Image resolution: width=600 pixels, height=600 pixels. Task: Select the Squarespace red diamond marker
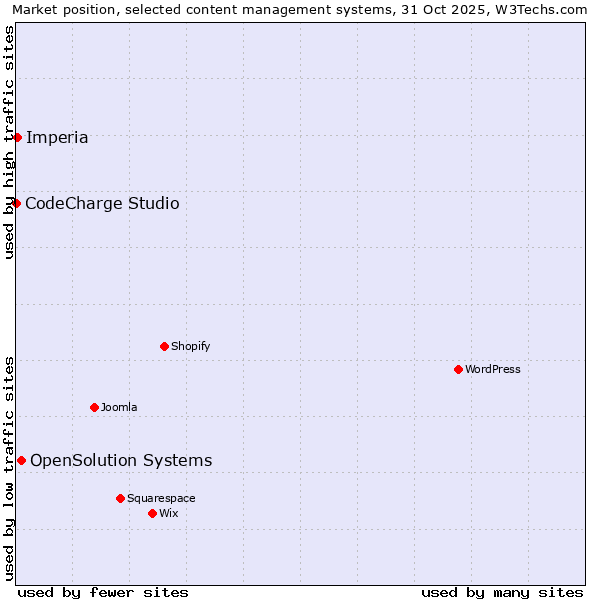coord(120,498)
